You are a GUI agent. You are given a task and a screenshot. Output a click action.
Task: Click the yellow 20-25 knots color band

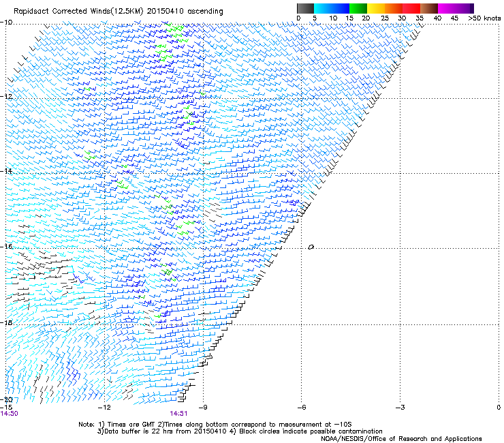pos(376,8)
